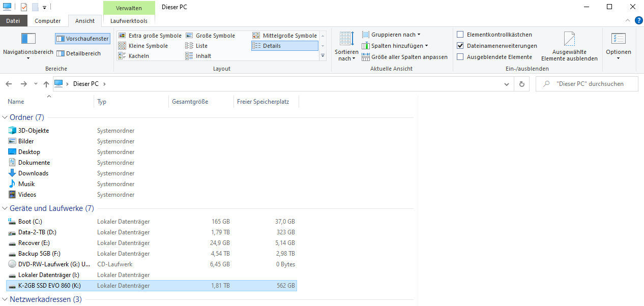Collapse the ribbon with the chevron
The width and height of the screenshot is (644, 306).
pos(628,20)
